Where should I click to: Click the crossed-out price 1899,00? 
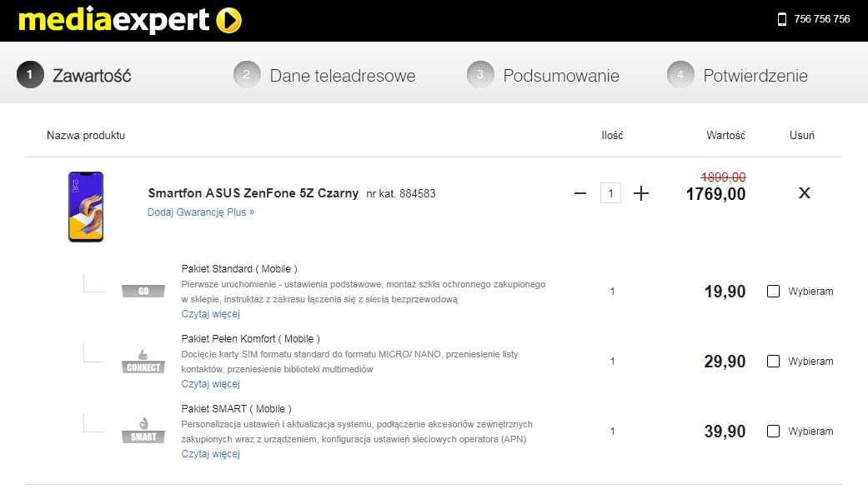(723, 177)
